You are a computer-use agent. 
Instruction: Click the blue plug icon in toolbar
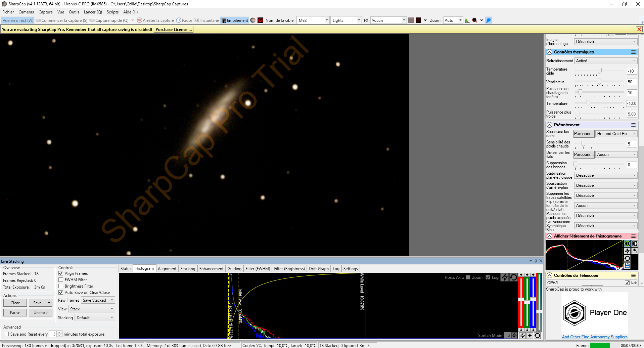[x=489, y=20]
